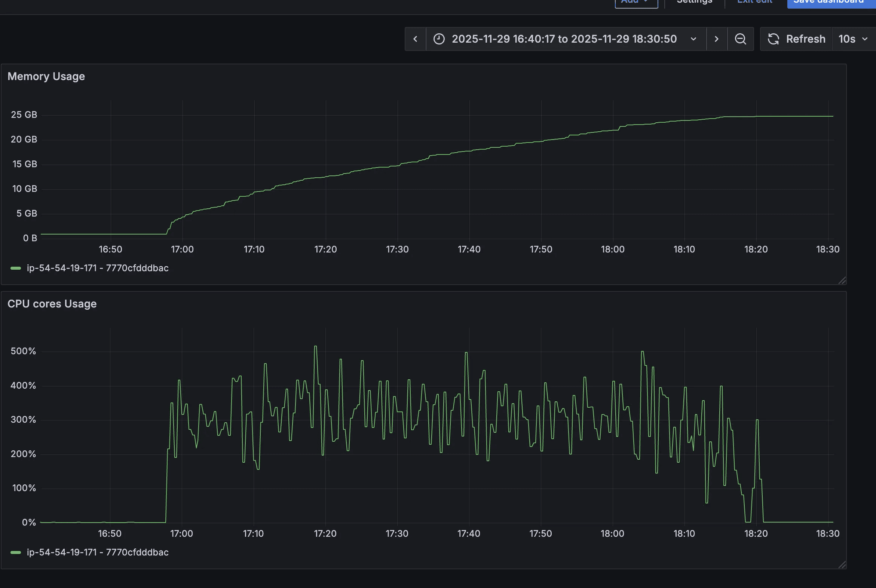The height and width of the screenshot is (588, 876).
Task: Toggle Memory Usage legend series ip-54-54-19-171
Action: coord(98,268)
